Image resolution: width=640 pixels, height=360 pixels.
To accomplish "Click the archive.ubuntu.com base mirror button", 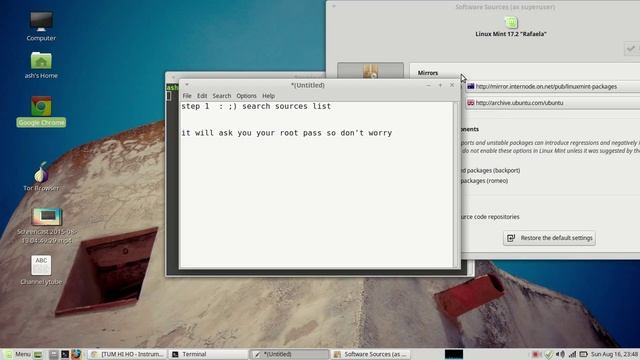I will tap(553, 103).
